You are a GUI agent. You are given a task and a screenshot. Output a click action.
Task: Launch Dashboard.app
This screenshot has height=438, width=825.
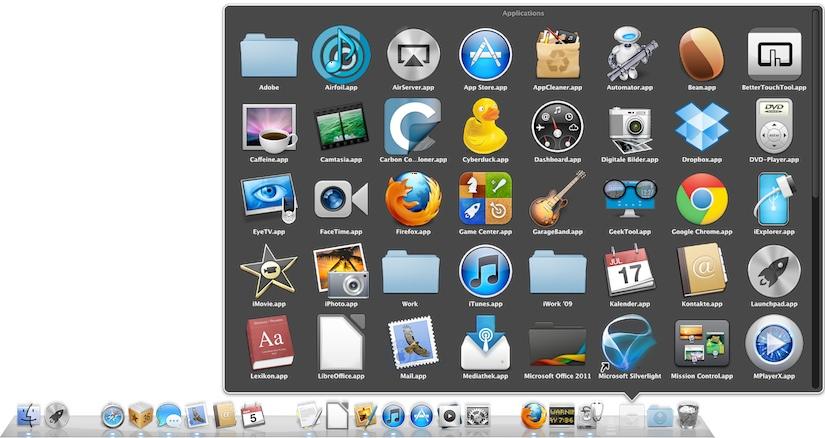[x=557, y=127]
